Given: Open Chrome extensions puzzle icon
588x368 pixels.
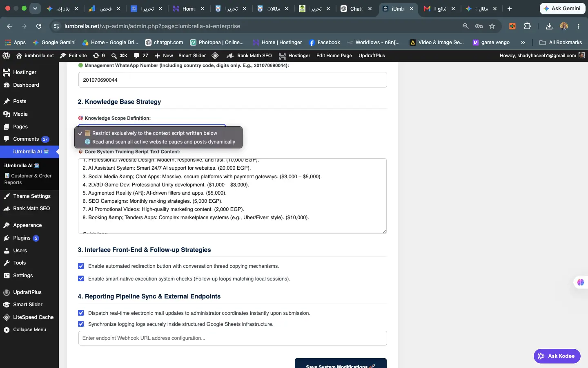Looking at the screenshot, I should tap(527, 26).
